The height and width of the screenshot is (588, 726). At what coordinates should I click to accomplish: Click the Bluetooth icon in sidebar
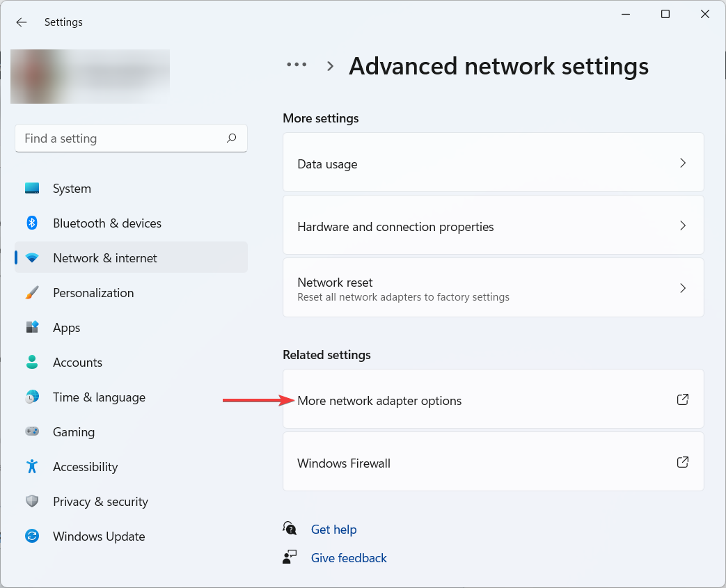pyautogui.click(x=32, y=223)
